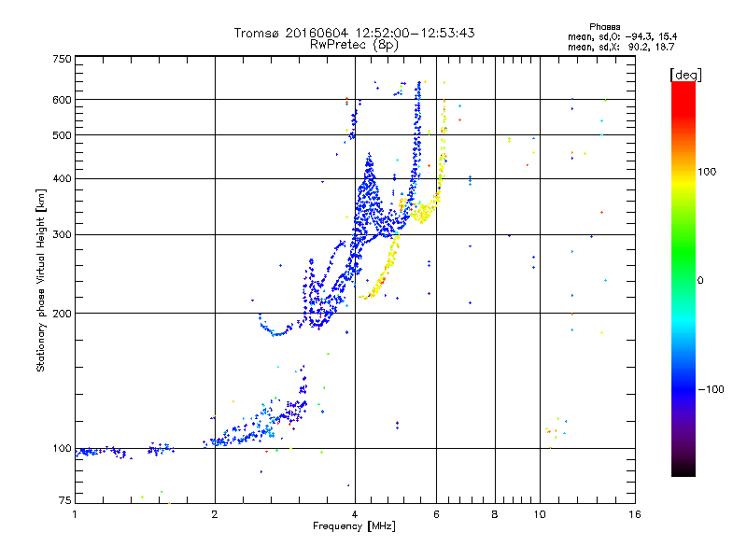Click the x-axis tick label '16'
747x560 pixels.
(x=635, y=514)
